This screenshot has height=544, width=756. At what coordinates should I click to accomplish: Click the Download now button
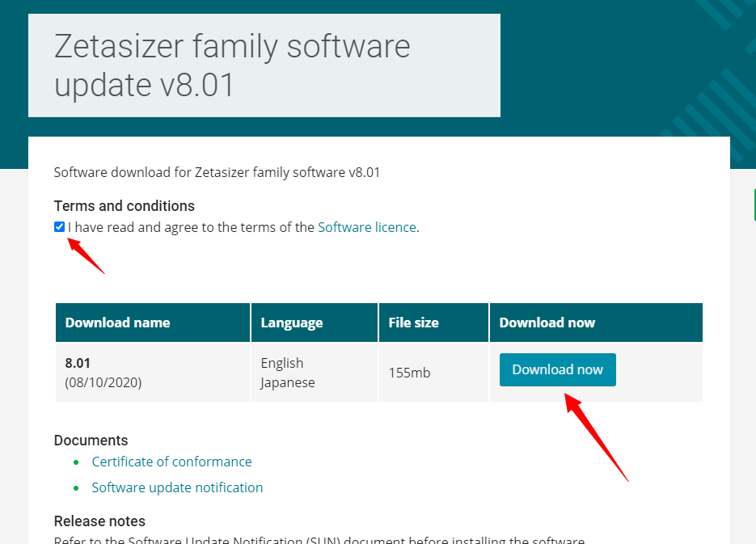(x=557, y=369)
